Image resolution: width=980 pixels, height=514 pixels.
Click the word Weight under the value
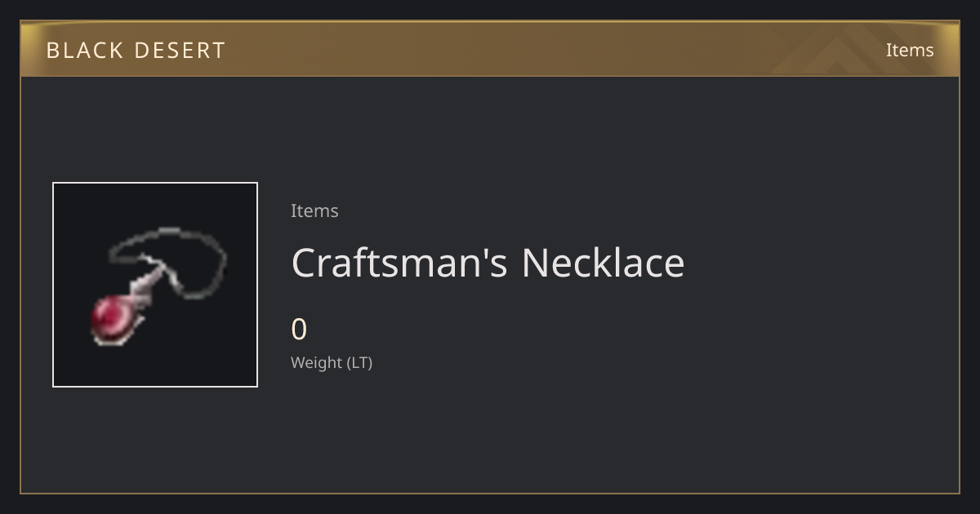317,362
